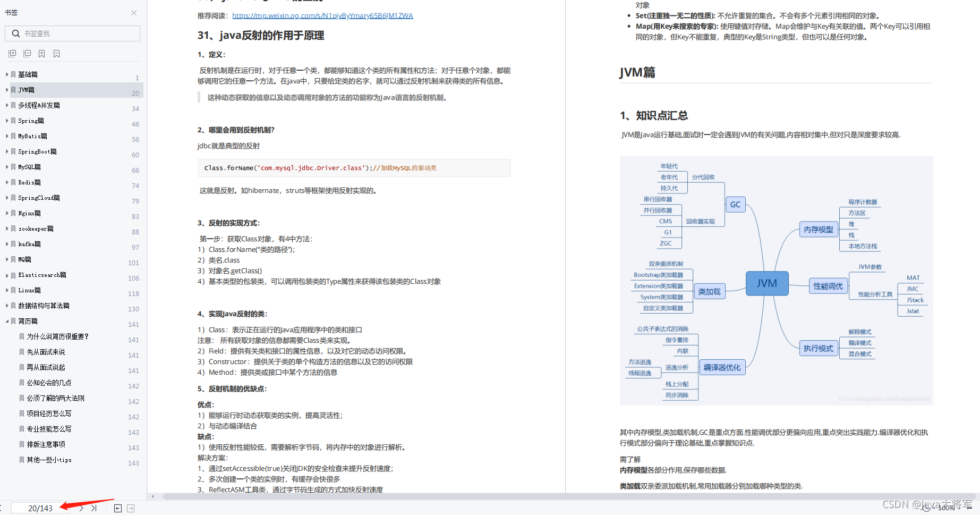
Task: Click the JVM篇 page heading
Action: point(637,72)
